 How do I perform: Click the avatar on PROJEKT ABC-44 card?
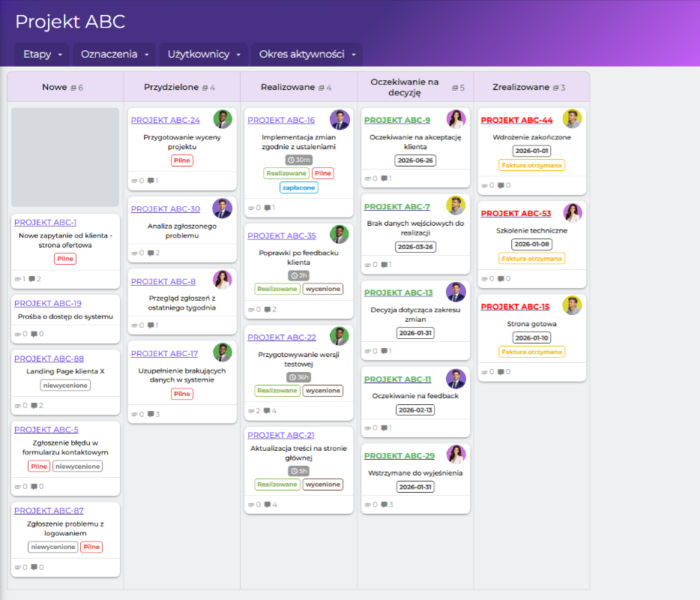pyautogui.click(x=572, y=119)
